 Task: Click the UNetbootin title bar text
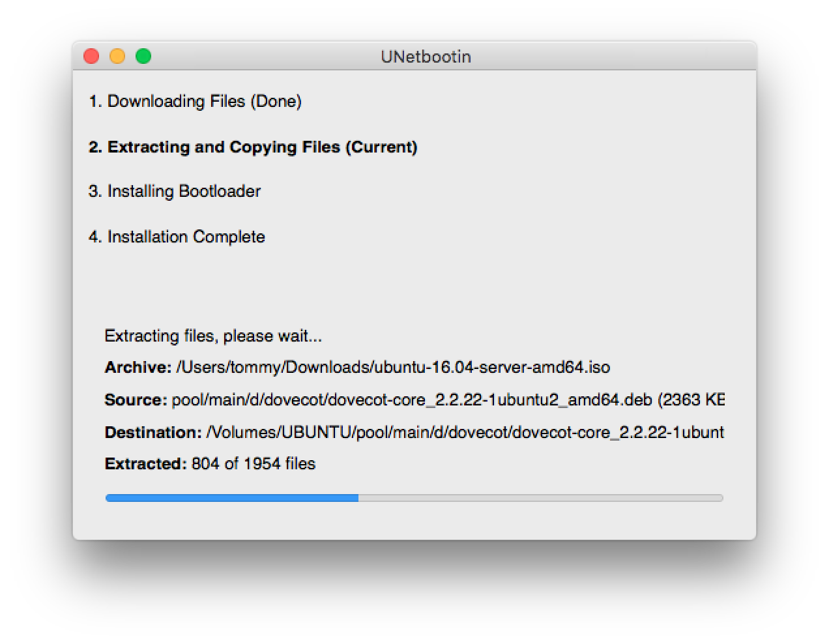click(426, 57)
